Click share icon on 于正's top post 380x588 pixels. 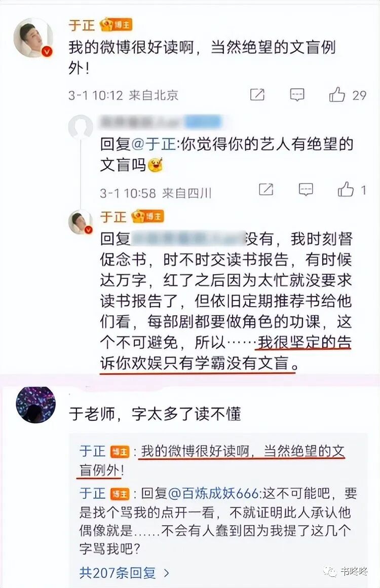coord(257,94)
